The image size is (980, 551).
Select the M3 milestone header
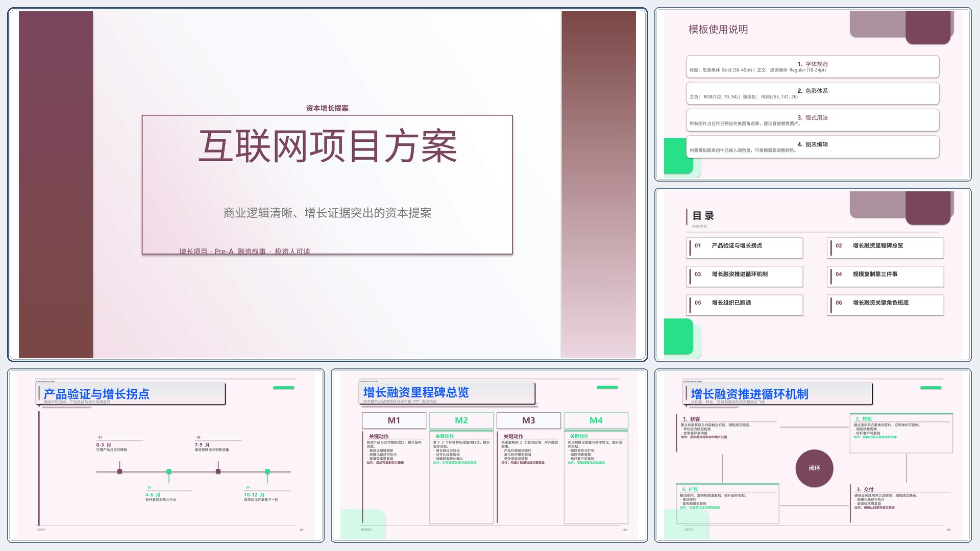(x=529, y=420)
